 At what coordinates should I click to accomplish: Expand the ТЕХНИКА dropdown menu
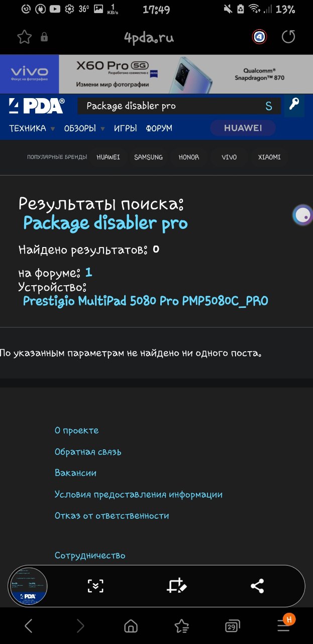(32, 128)
